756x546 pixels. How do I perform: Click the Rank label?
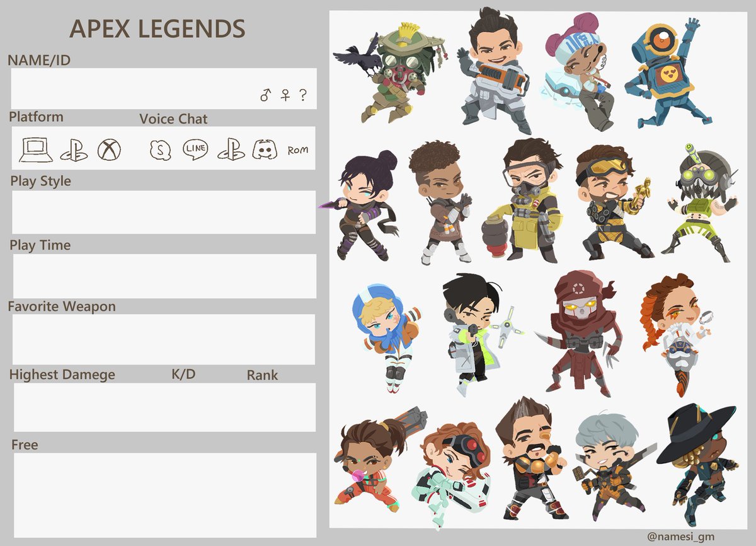(262, 375)
